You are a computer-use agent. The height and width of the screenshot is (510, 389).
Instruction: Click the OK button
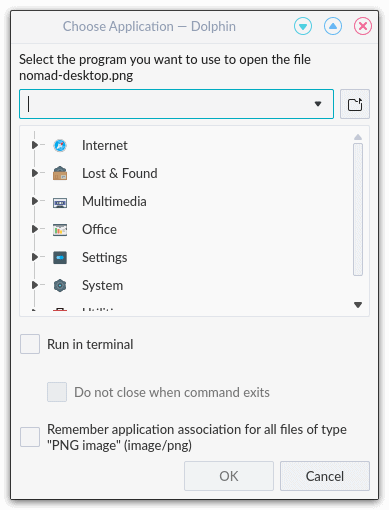tap(229, 476)
